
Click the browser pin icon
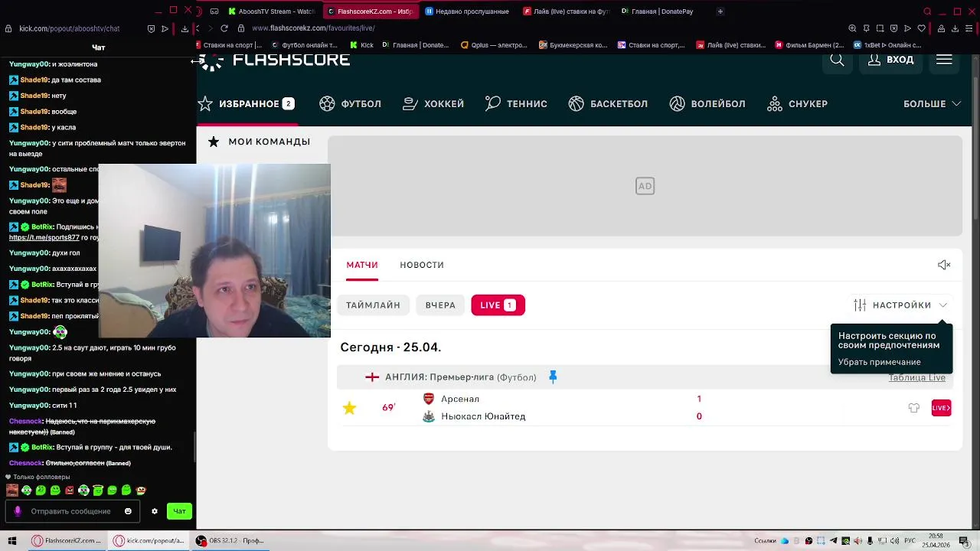tap(866, 28)
